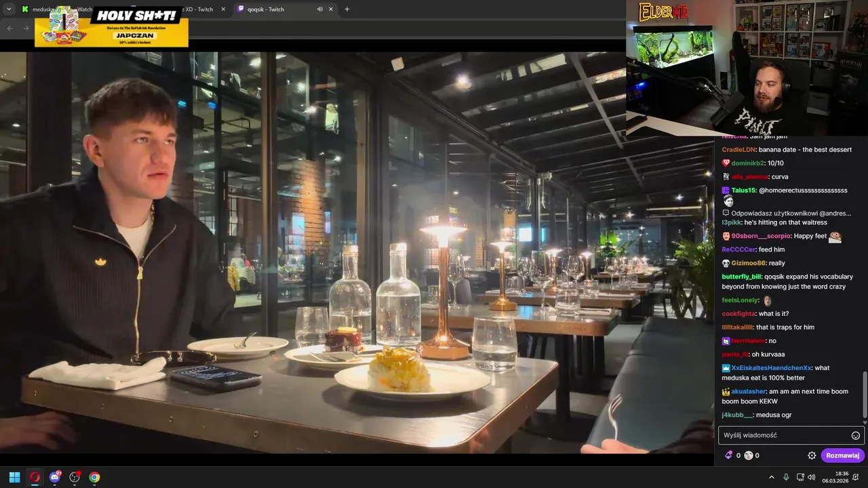Go back with the browser back arrow
Image resolution: width=868 pixels, height=488 pixels.
9,28
